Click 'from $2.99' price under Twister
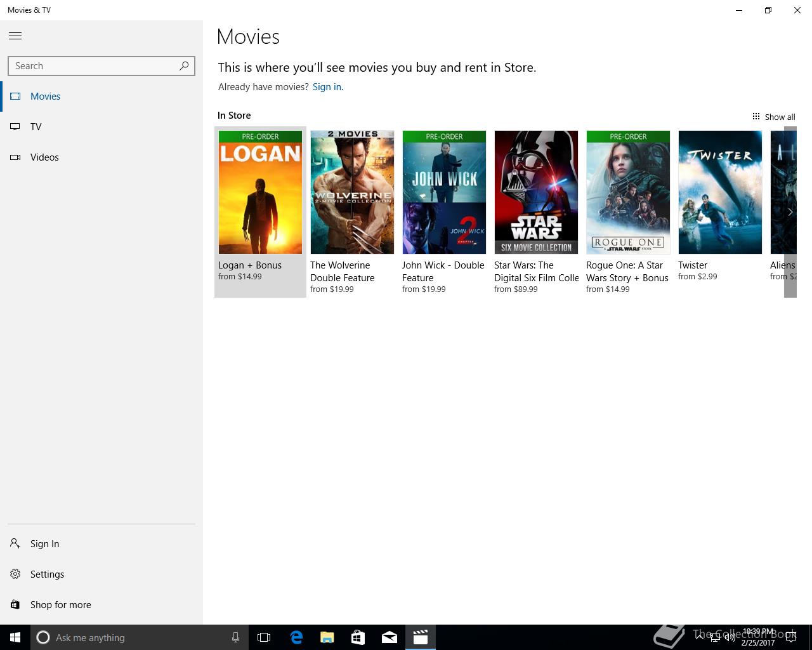 [698, 277]
